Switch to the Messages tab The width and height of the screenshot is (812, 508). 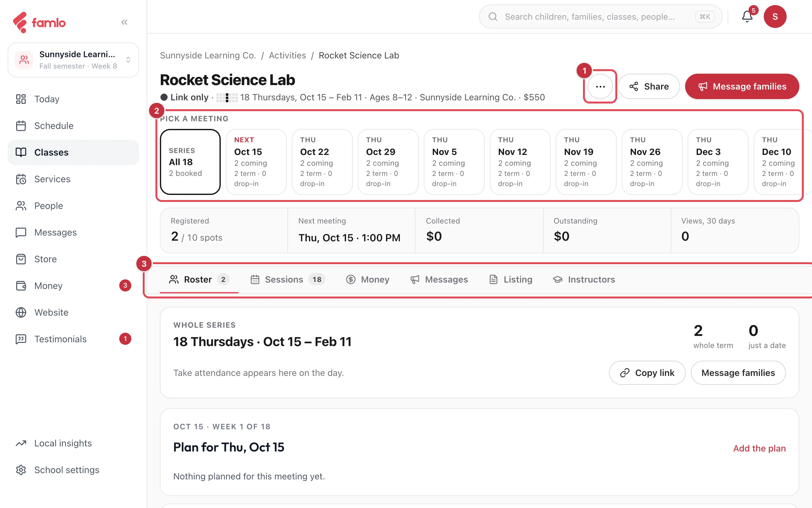(x=439, y=279)
